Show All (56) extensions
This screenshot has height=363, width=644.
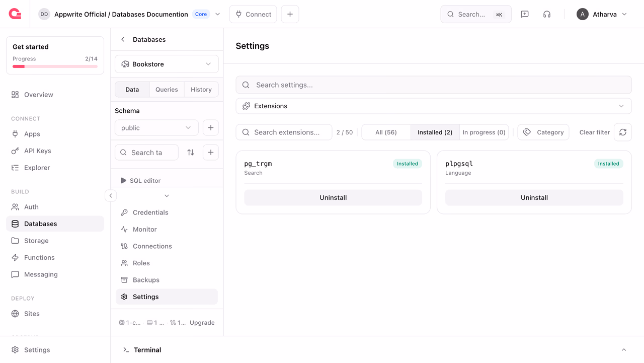[386, 132]
